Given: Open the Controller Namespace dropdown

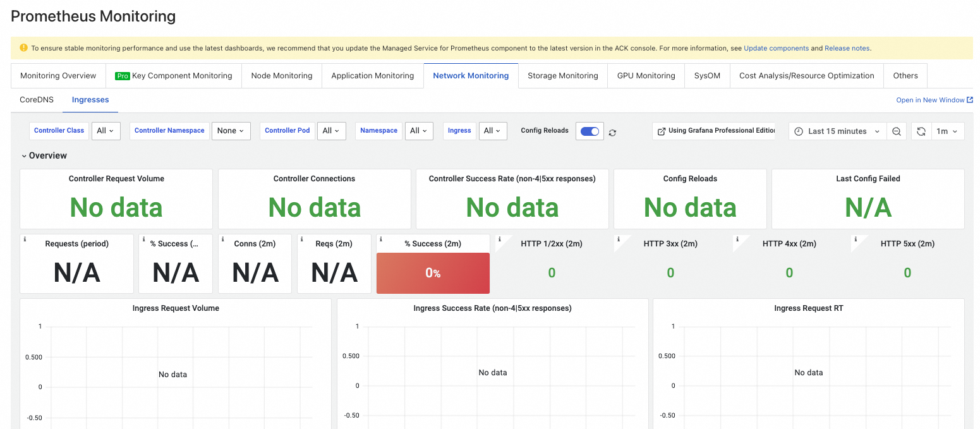Looking at the screenshot, I should [x=231, y=131].
